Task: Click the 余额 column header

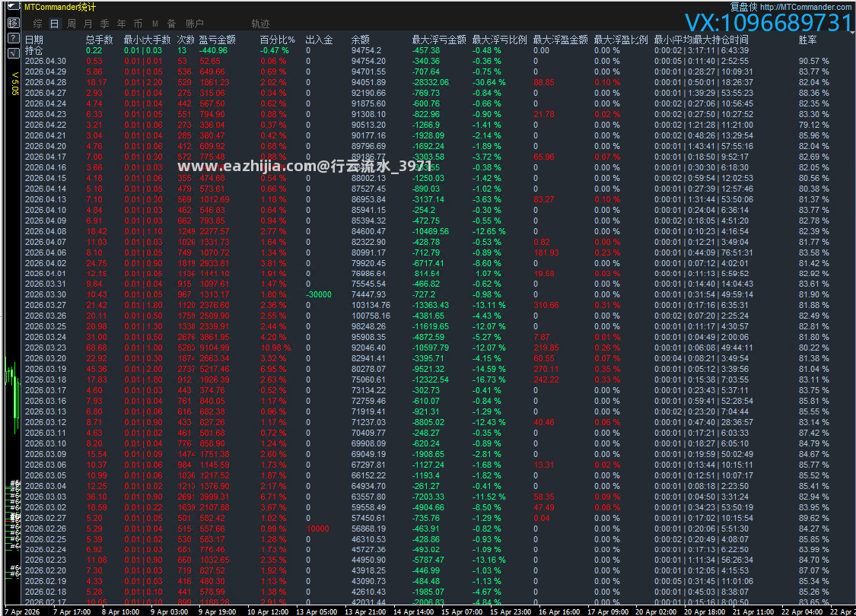Action: click(x=361, y=40)
